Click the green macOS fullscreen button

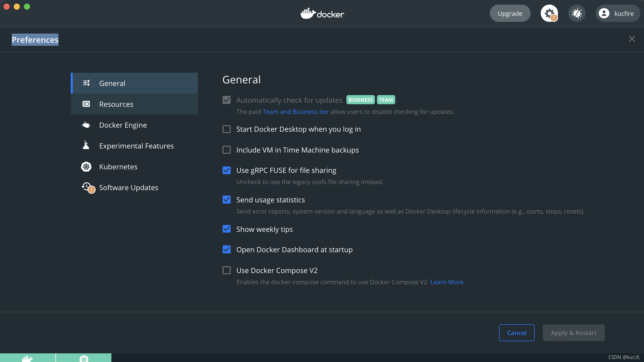pos(27,7)
